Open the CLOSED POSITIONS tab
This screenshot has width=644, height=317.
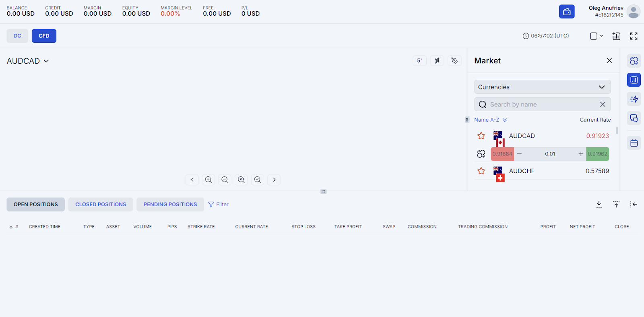point(101,205)
